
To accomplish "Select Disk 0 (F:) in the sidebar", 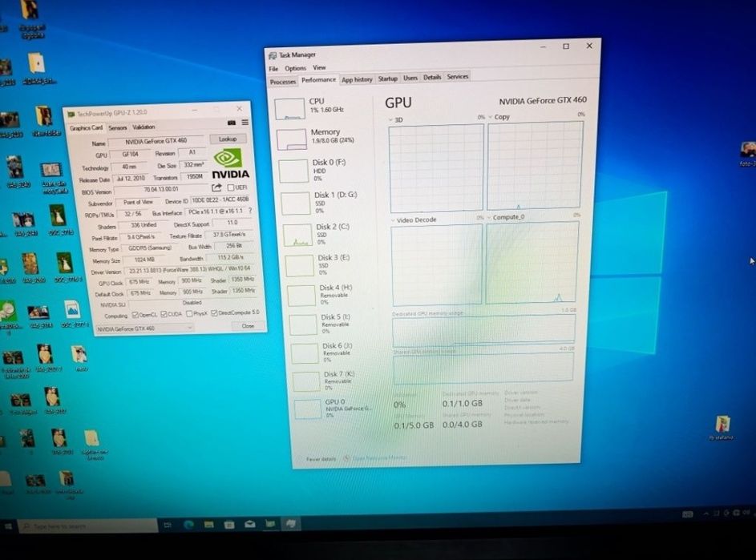I will (x=326, y=170).
